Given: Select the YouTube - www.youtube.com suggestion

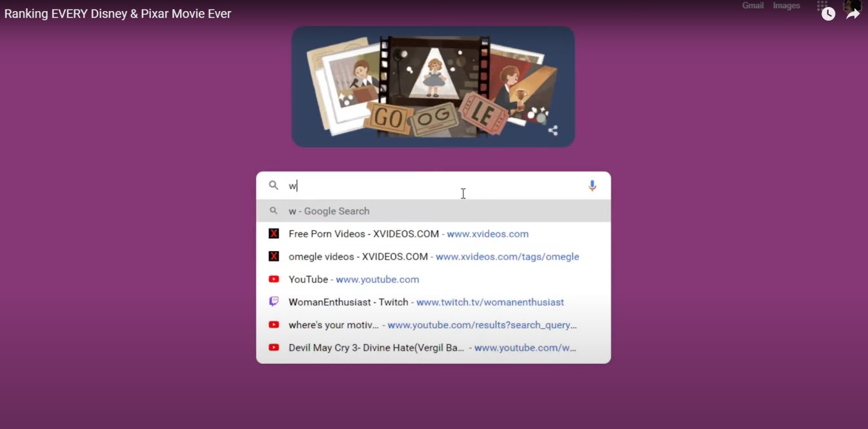Looking at the screenshot, I should [434, 279].
